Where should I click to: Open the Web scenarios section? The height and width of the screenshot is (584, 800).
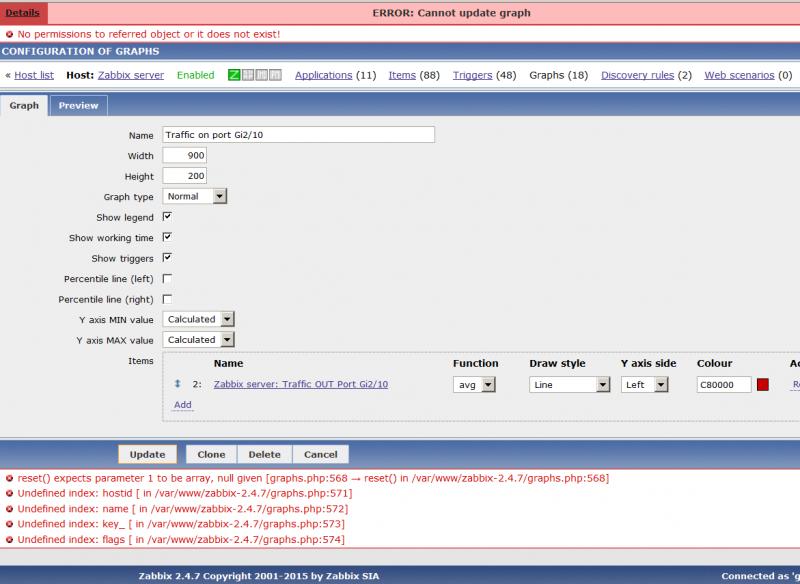click(739, 75)
